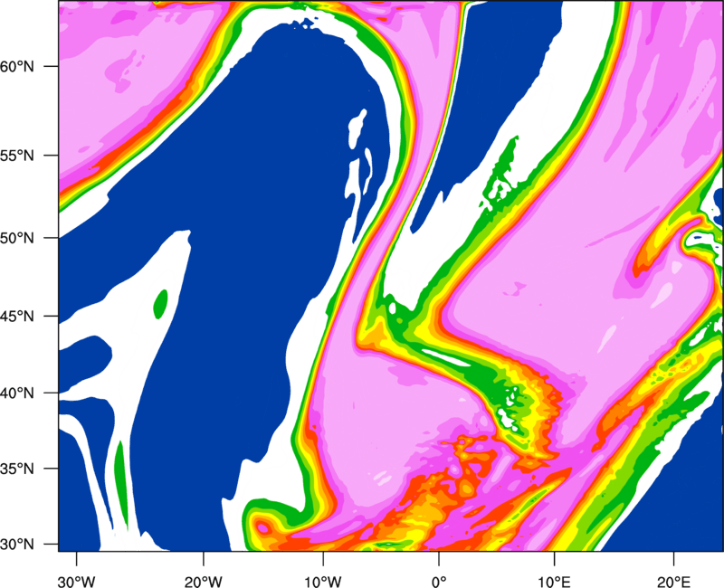Click the 45°N latitude axis label

[x=17, y=316]
